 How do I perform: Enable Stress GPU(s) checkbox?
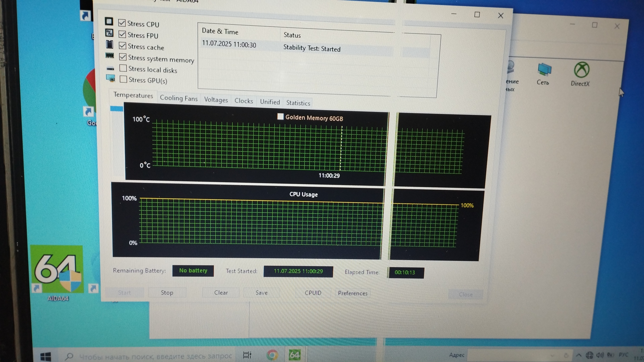(123, 79)
